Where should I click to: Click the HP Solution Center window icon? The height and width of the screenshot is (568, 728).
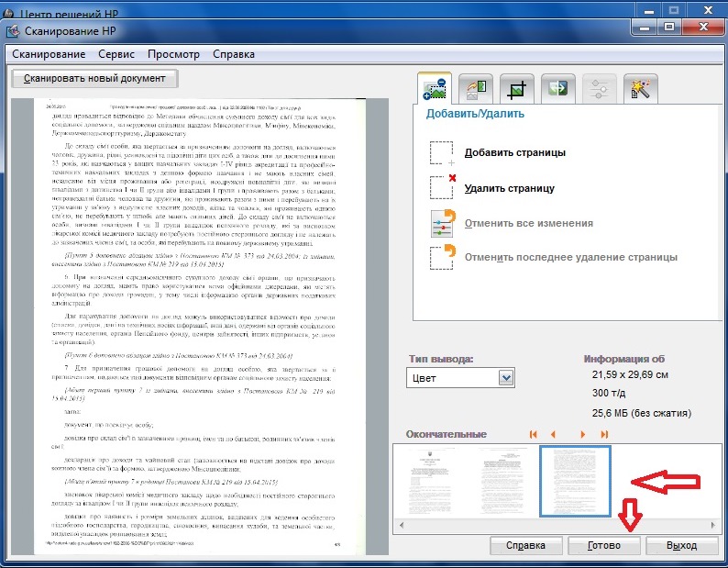8,15
